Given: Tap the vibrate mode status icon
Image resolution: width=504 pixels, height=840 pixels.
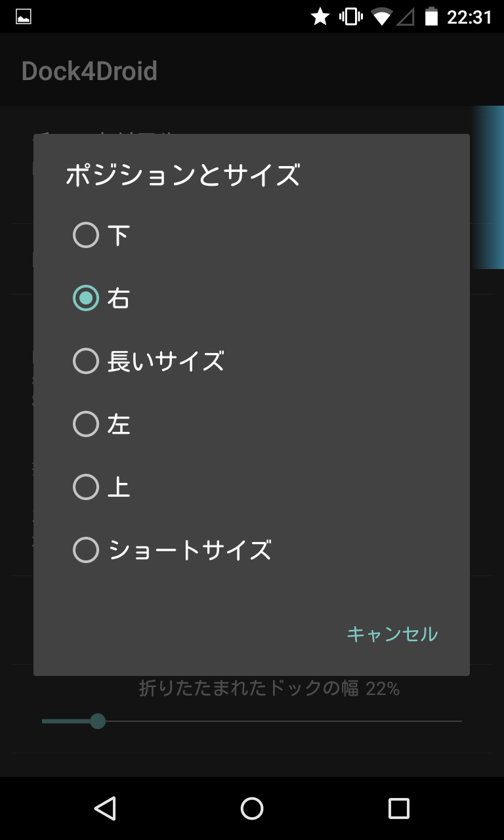Looking at the screenshot, I should coord(351,17).
